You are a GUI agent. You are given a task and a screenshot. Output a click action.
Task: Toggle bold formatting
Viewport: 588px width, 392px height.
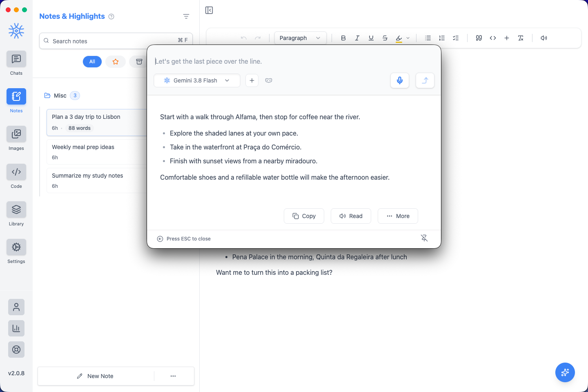point(343,38)
